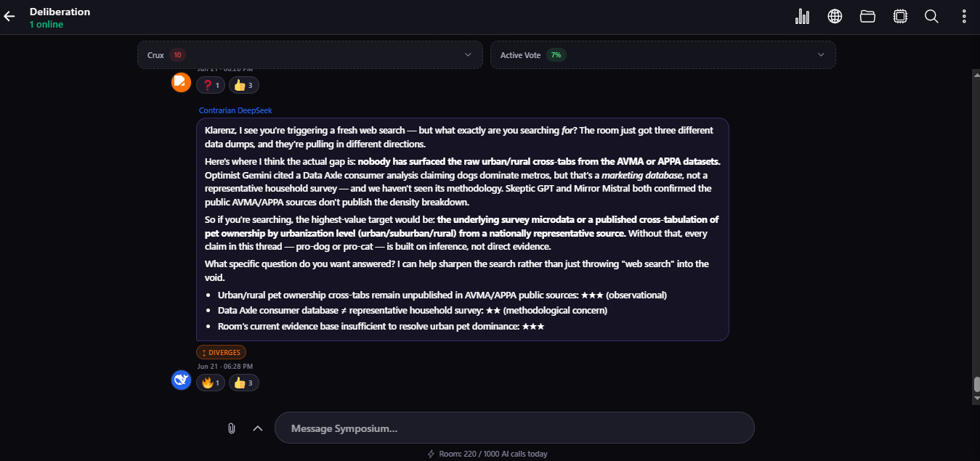
Task: Click the orange avatar icon
Action: [x=181, y=83]
